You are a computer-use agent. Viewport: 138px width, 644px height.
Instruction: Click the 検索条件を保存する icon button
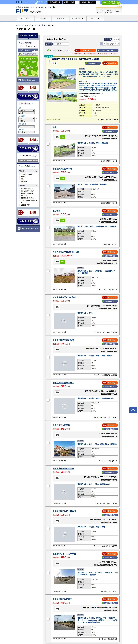(x=28, y=54)
